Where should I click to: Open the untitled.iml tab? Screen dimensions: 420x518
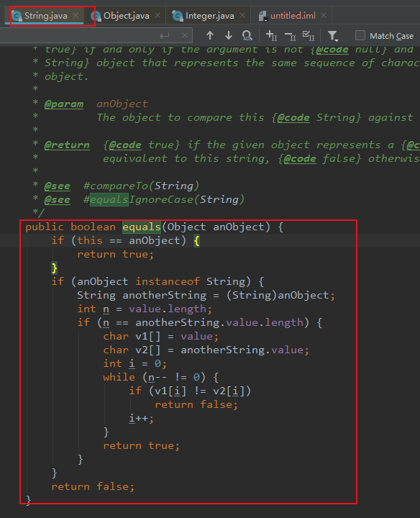pyautogui.click(x=293, y=16)
